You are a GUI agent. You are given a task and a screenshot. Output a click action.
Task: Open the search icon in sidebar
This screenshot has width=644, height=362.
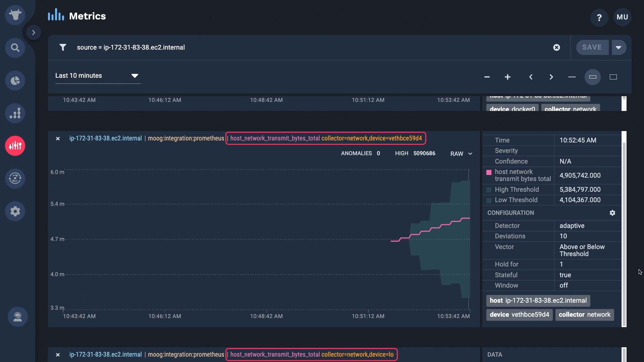click(15, 48)
